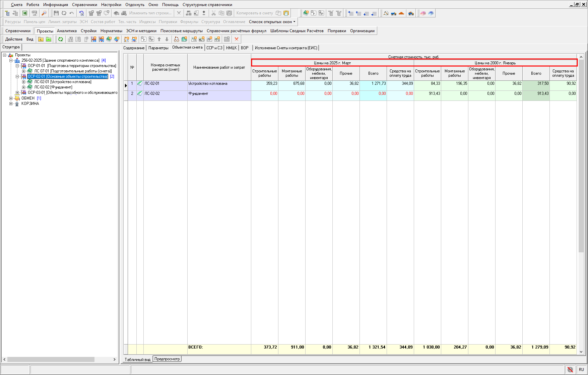Click the scissors cut icon
The image size is (588, 375).
click(x=213, y=13)
